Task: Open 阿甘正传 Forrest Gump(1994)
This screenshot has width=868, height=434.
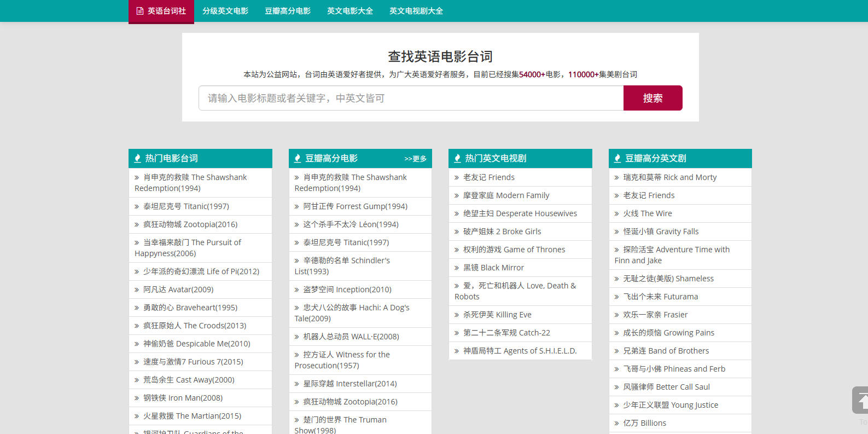Action: tap(356, 206)
